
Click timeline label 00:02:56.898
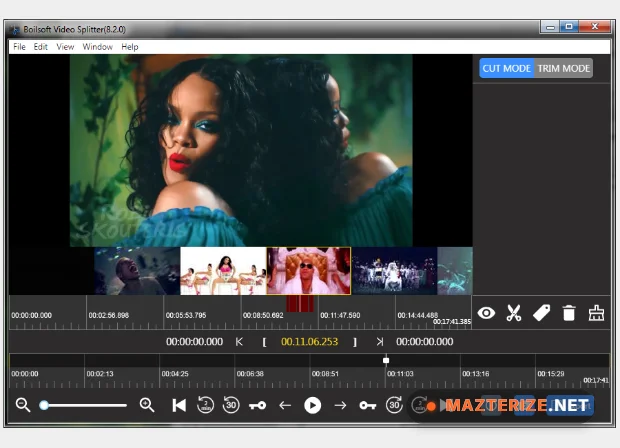(x=109, y=315)
